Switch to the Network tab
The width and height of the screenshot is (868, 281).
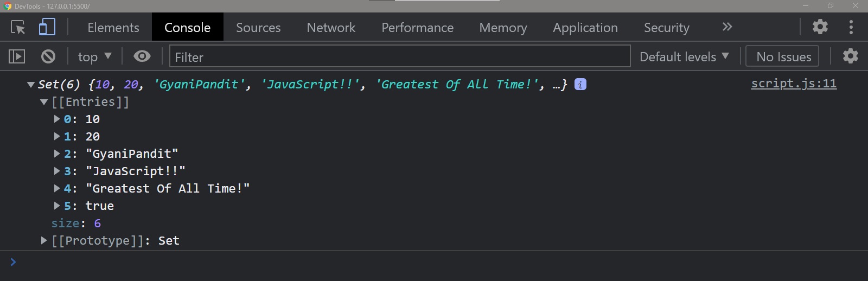pyautogui.click(x=330, y=28)
